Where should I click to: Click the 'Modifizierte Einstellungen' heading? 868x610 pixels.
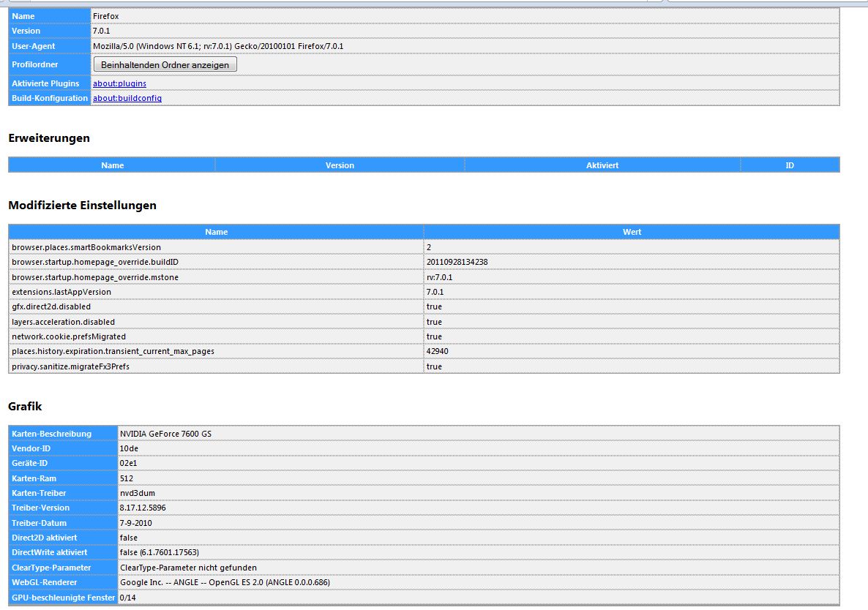[82, 206]
